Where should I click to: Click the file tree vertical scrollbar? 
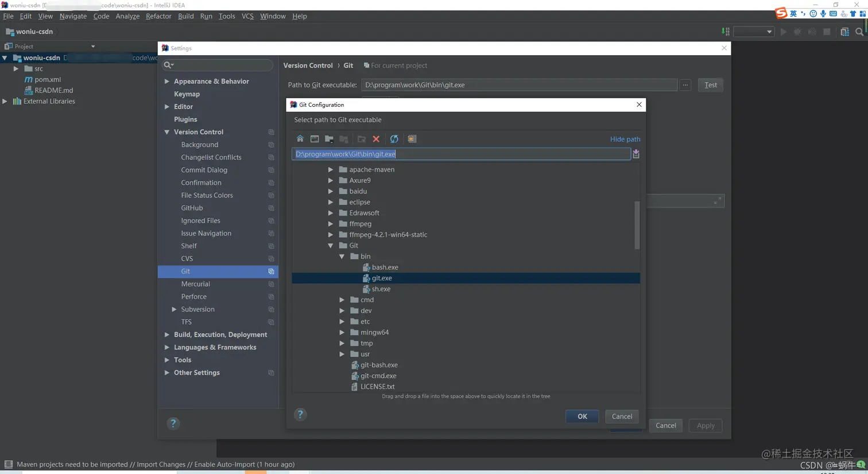tap(637, 225)
